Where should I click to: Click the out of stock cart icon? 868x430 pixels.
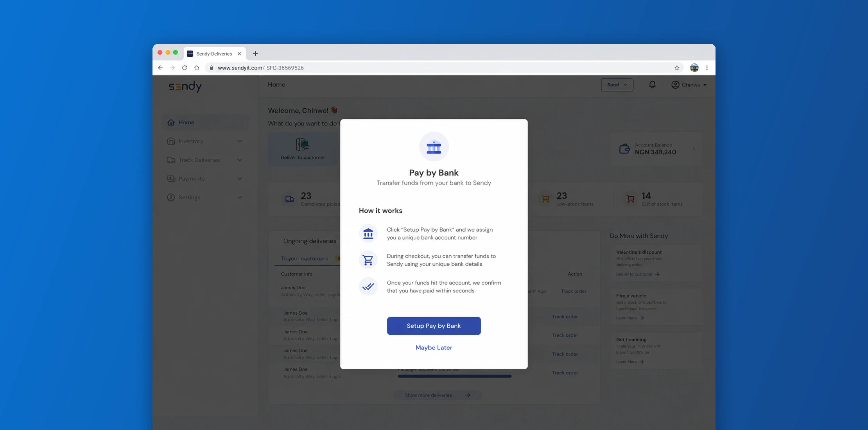click(x=630, y=199)
